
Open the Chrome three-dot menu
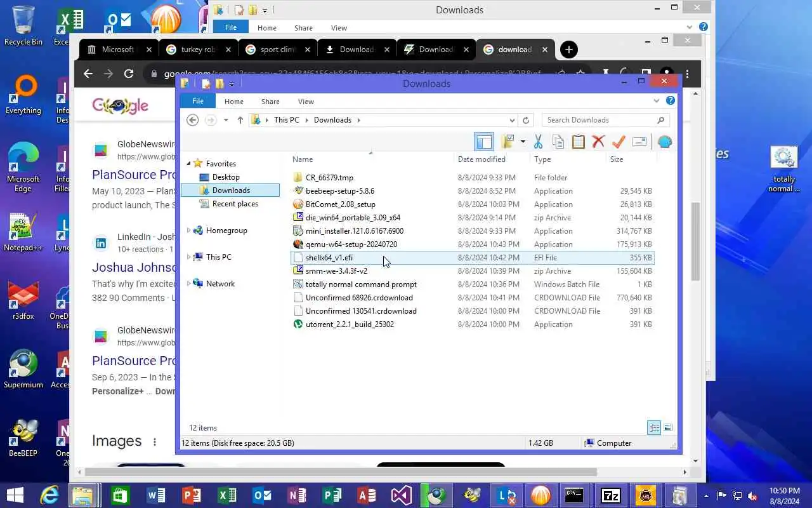click(x=687, y=74)
